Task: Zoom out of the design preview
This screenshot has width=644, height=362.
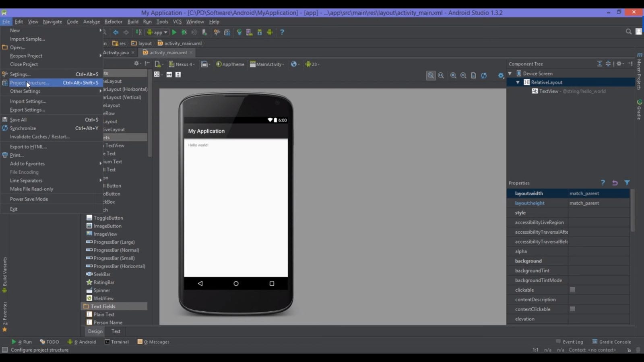Action: [463, 76]
